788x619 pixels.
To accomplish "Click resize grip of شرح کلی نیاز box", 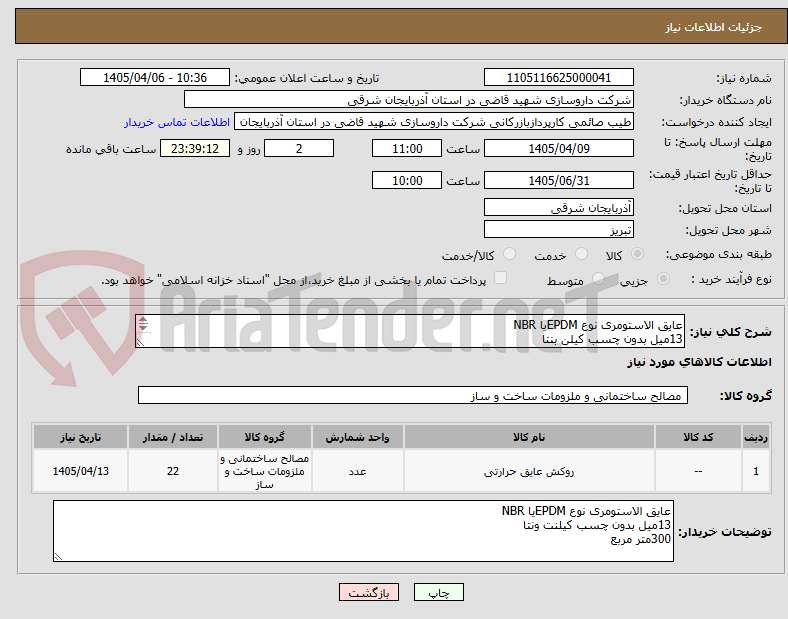I will click(x=140, y=342).
